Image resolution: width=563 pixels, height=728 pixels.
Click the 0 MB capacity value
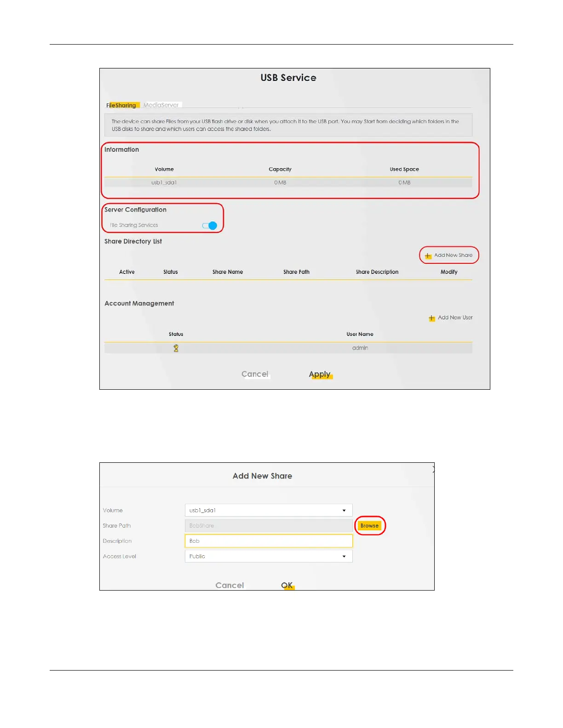click(x=280, y=182)
